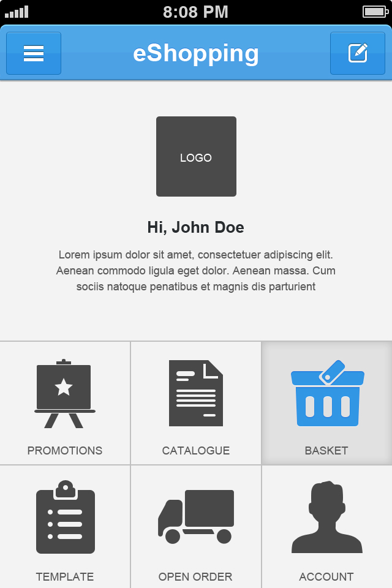
Task: Click the LOGO placeholder image
Action: click(196, 157)
